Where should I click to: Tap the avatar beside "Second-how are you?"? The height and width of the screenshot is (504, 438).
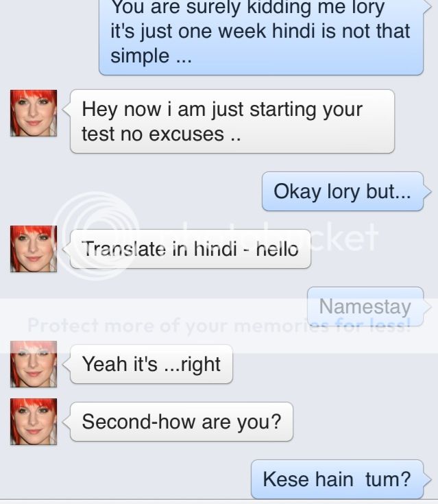(33, 421)
